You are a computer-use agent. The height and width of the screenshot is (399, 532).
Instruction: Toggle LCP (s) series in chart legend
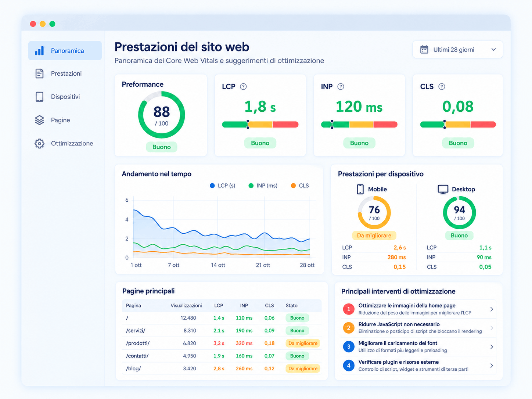(x=222, y=186)
